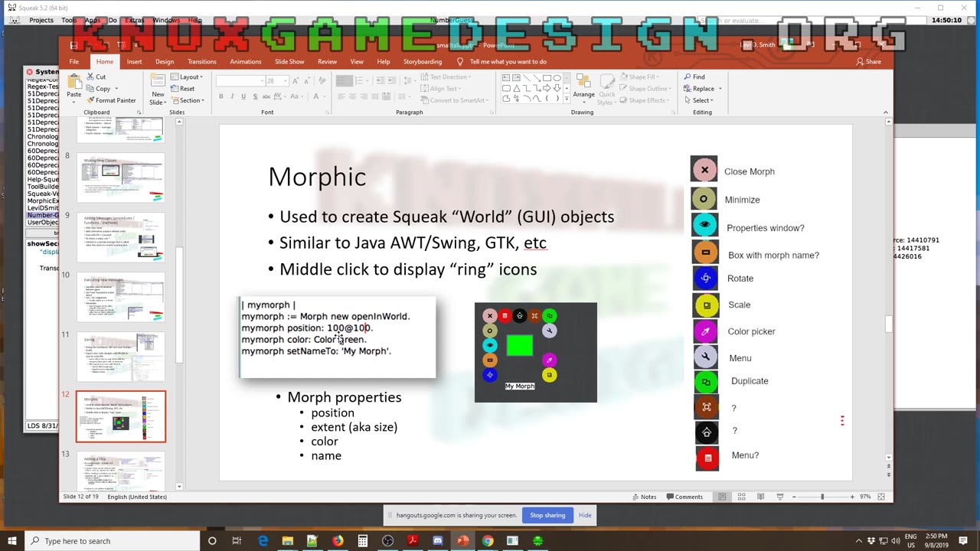This screenshot has width=980, height=551.
Task: Open the Select dropdown in Editing
Action: click(699, 100)
